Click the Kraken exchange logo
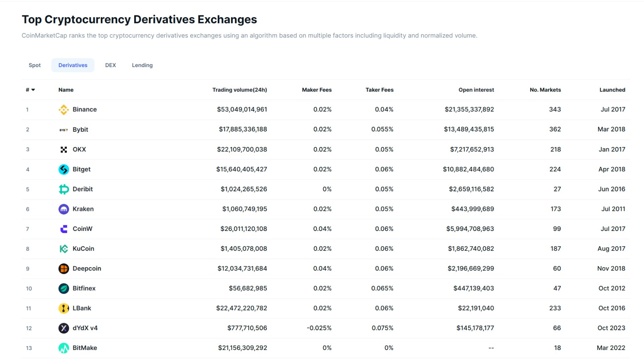The height and width of the screenshot is (362, 644). click(x=63, y=209)
